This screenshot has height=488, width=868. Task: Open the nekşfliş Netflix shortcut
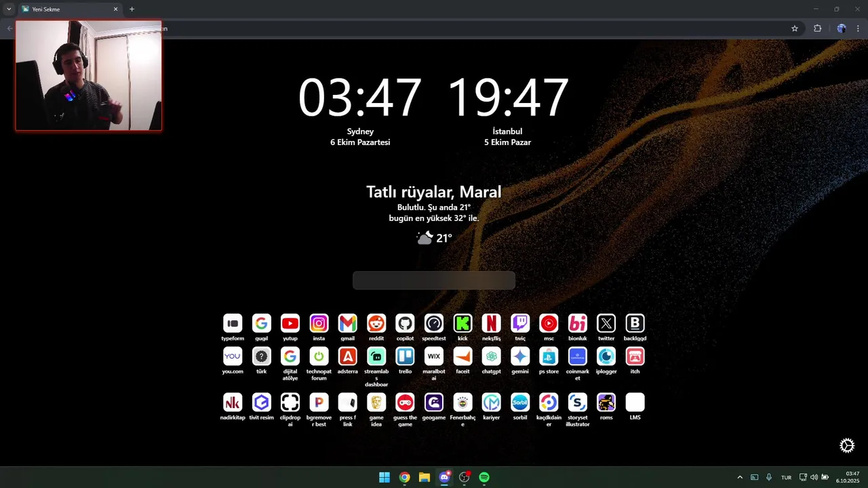[491, 323]
